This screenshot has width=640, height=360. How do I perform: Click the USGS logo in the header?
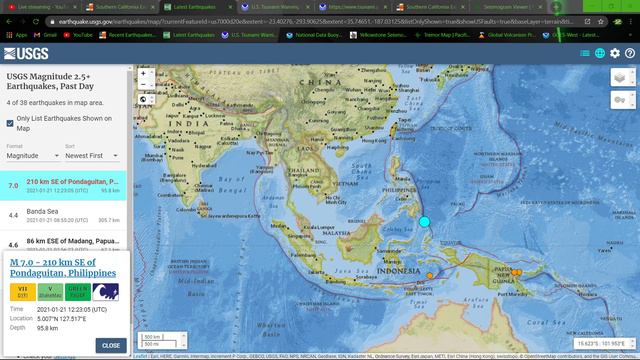click(x=26, y=54)
